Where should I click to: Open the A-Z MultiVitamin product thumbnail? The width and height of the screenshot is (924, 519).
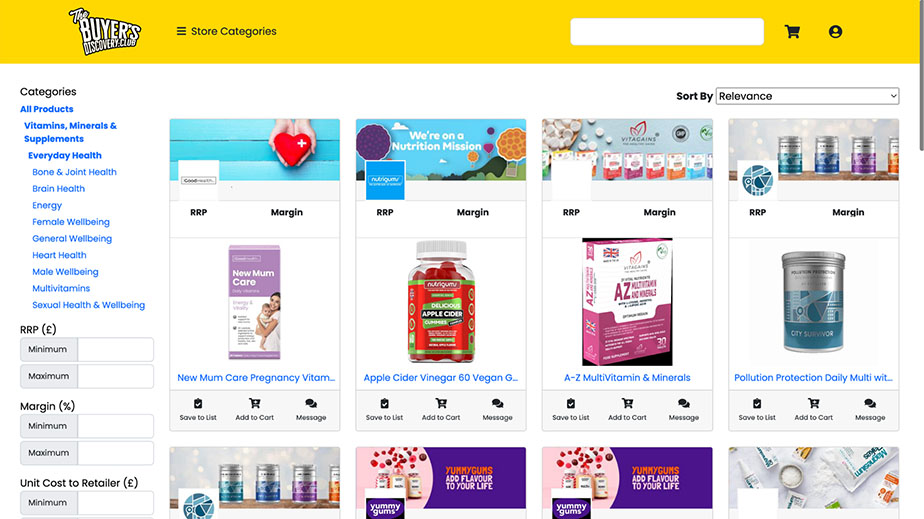point(627,302)
